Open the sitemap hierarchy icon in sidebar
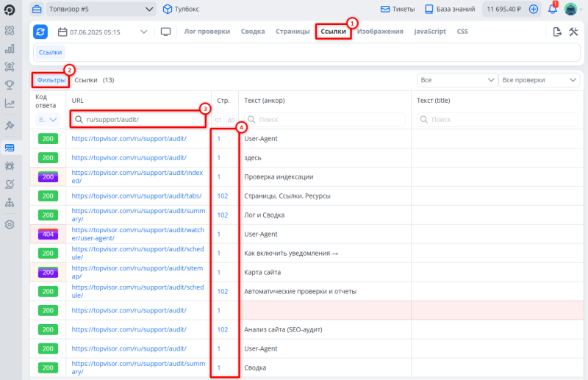Viewport: 588px width, 380px height. tap(10, 203)
